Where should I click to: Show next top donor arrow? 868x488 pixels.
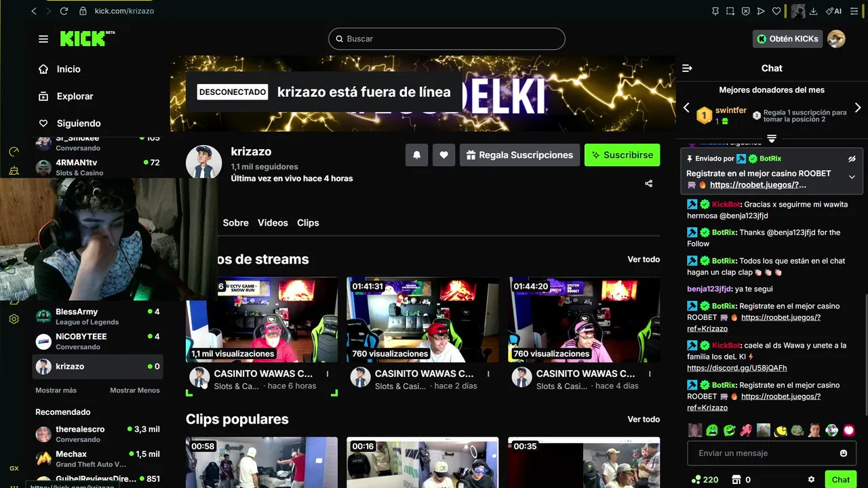point(858,108)
